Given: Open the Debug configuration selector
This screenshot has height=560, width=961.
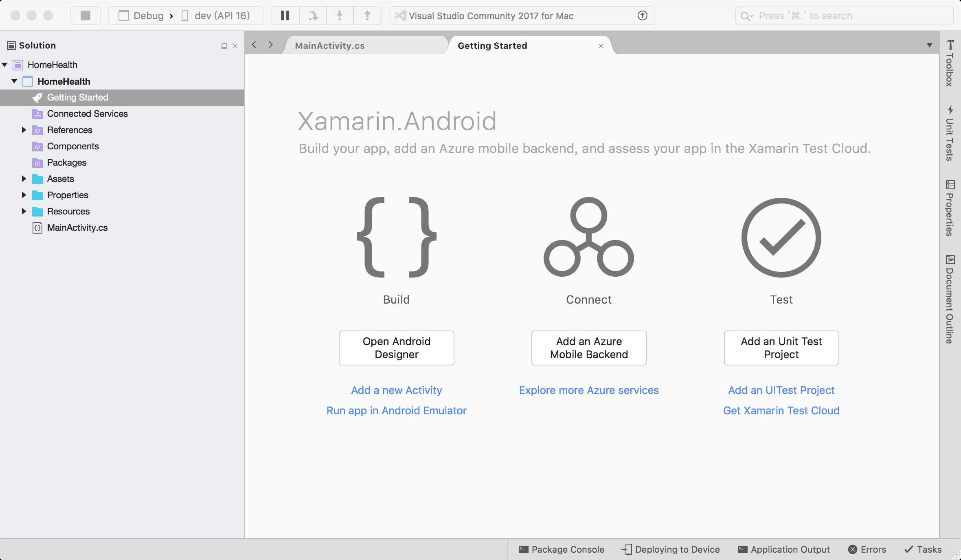Looking at the screenshot, I should click(x=141, y=15).
